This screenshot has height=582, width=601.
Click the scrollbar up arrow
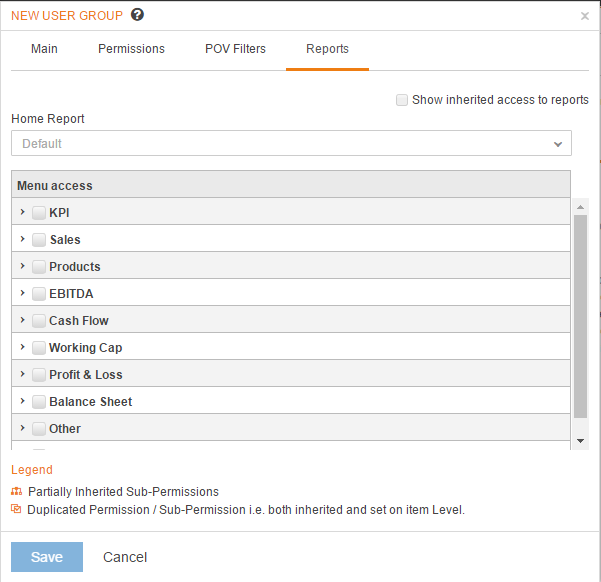(x=580, y=207)
